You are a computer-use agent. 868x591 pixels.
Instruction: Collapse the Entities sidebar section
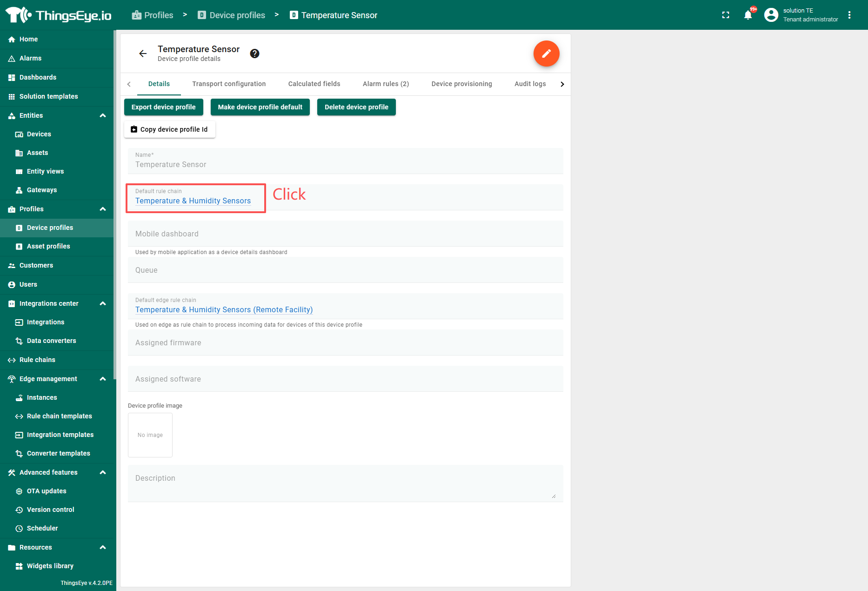pyautogui.click(x=103, y=115)
